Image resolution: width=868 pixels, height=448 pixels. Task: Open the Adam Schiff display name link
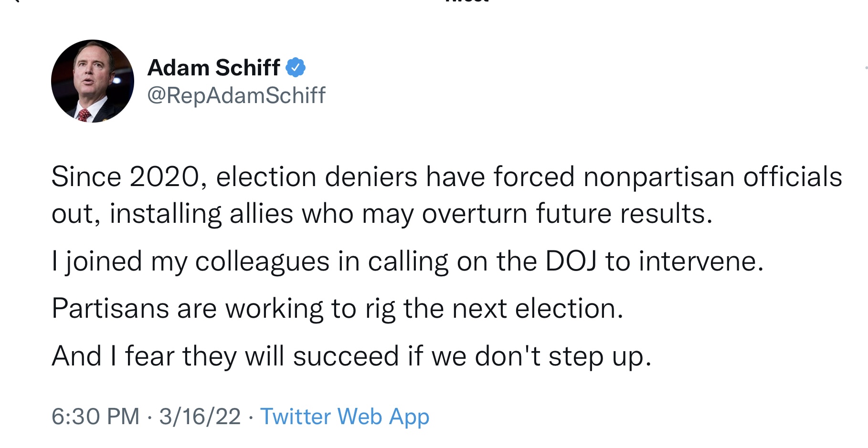[x=213, y=68]
